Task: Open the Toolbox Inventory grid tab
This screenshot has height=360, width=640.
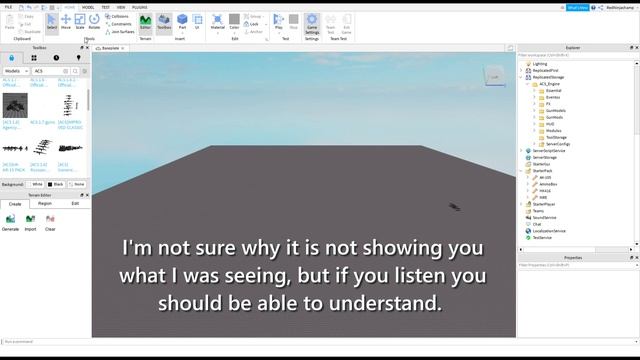Action: (x=34, y=58)
